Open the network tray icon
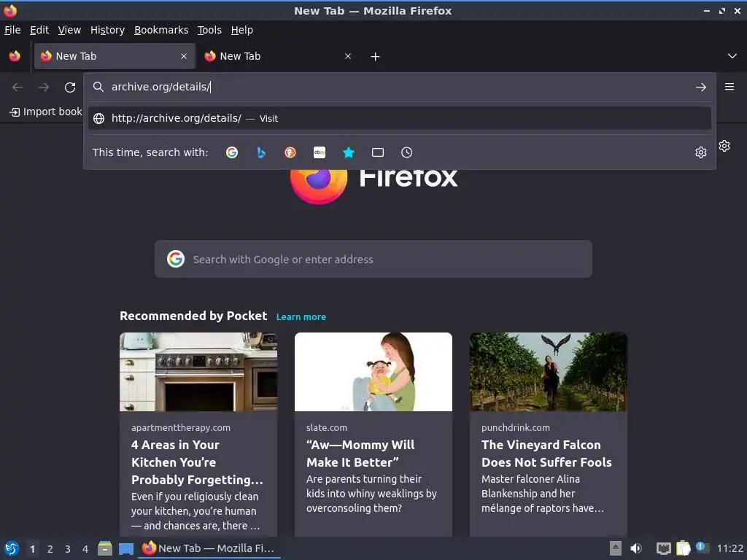This screenshot has height=560, width=747. click(663, 548)
